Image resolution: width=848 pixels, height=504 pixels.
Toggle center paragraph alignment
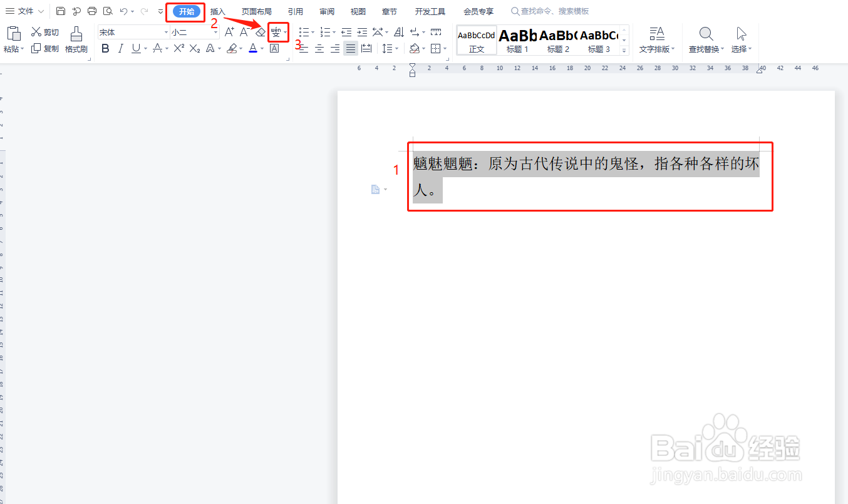[x=319, y=48]
